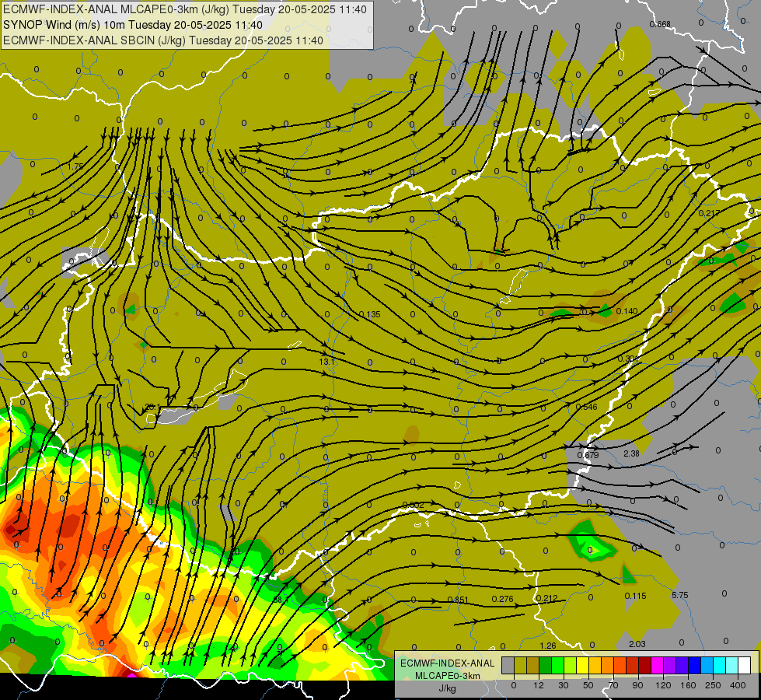Select the 0.679 value on the map
Screen dimensions: 761x700
588,455
